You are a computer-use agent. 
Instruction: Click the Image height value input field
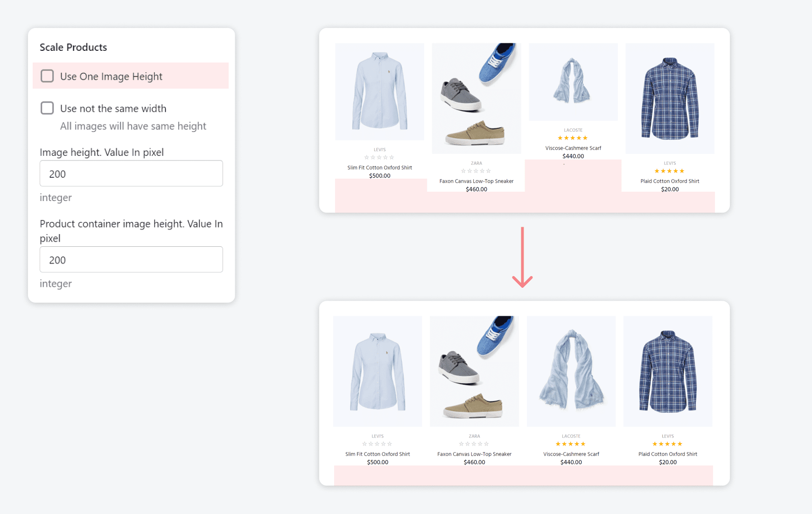pyautogui.click(x=131, y=174)
